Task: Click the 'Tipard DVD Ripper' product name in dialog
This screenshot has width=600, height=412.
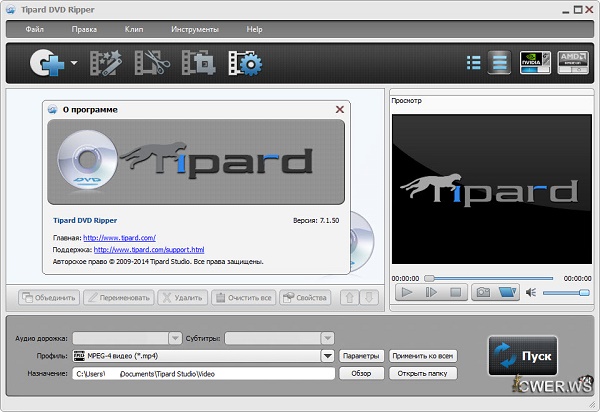Action: pyautogui.click(x=85, y=220)
